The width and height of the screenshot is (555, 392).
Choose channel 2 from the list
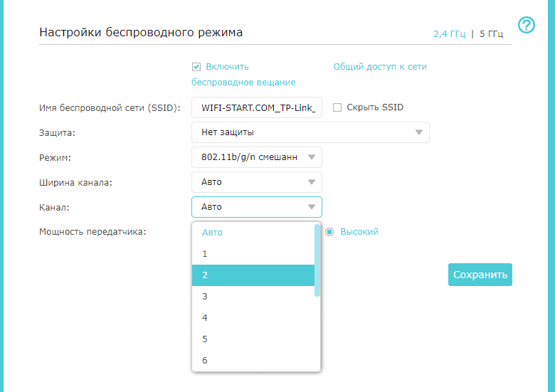(x=253, y=275)
